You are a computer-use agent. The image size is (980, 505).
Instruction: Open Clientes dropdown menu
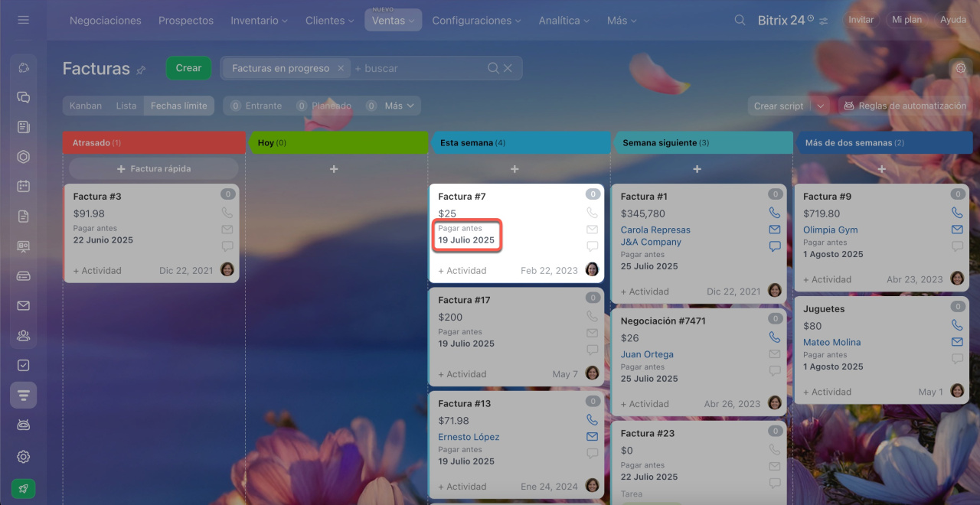point(329,21)
